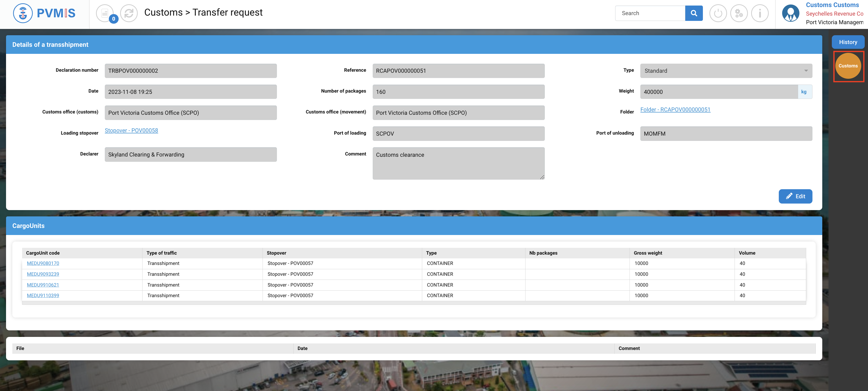This screenshot has width=868, height=391.
Task: Open cargo unit MEDU9110399
Action: click(x=43, y=296)
